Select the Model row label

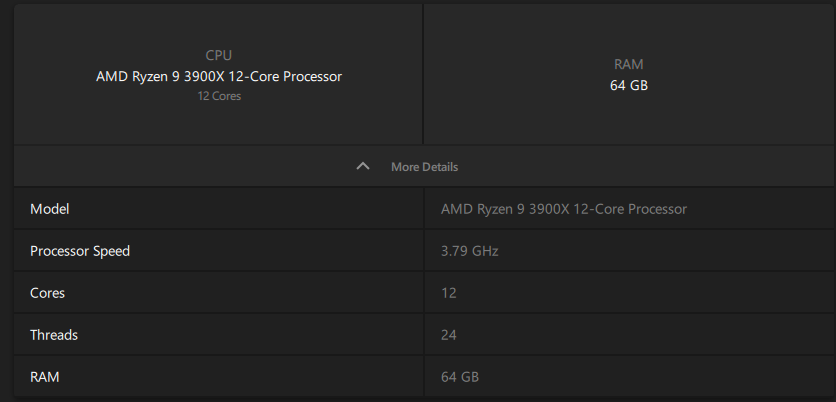[x=50, y=209]
